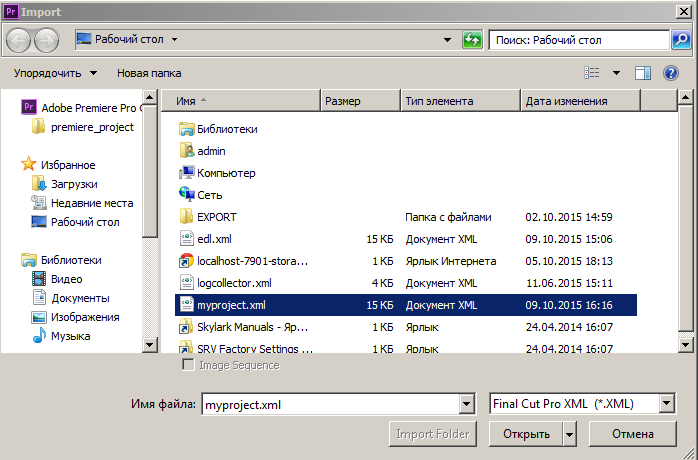Open Загрузки in the sidebar
This screenshot has height=460, width=698.
click(x=65, y=184)
